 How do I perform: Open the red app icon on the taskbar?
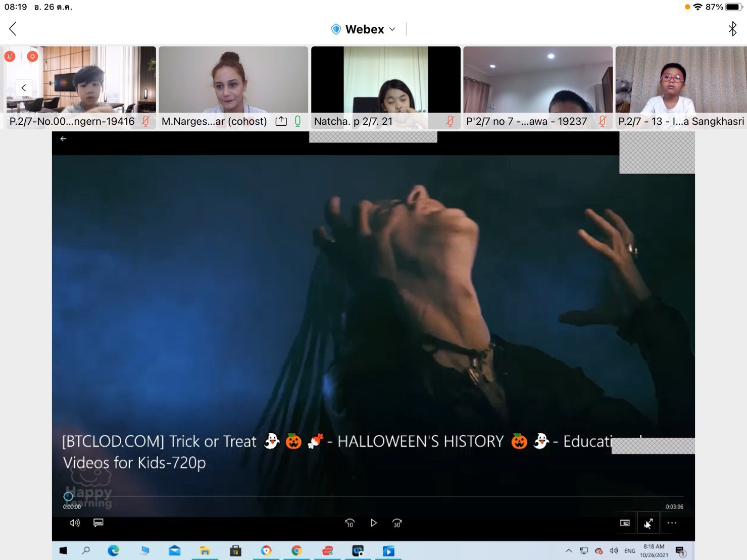(327, 550)
